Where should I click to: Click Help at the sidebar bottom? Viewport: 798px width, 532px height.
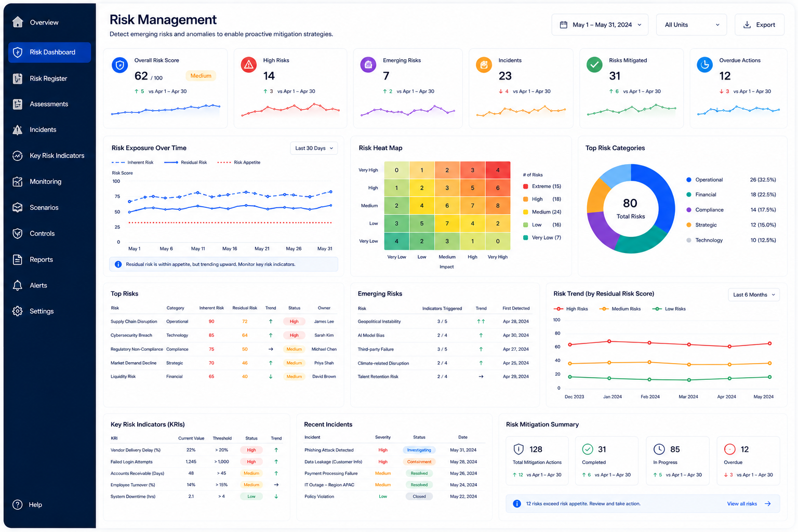28,504
